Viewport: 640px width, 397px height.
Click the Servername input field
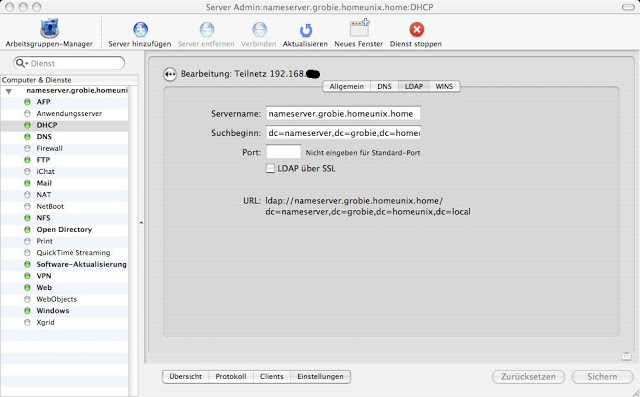click(x=343, y=113)
